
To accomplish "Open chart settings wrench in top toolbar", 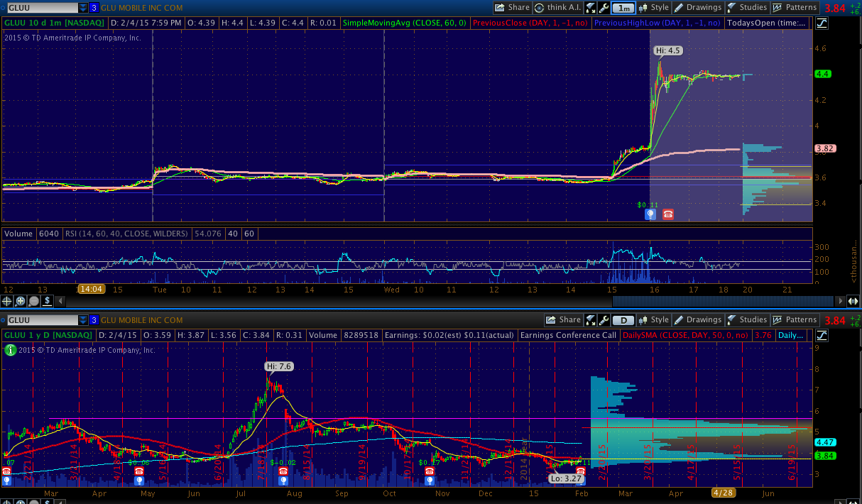I will pos(604,8).
